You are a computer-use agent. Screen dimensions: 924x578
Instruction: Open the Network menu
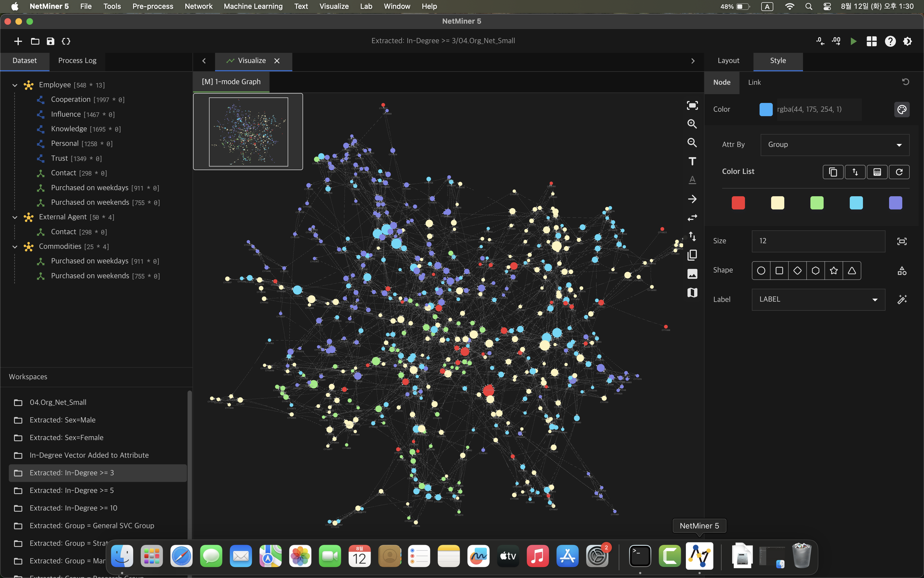(199, 7)
